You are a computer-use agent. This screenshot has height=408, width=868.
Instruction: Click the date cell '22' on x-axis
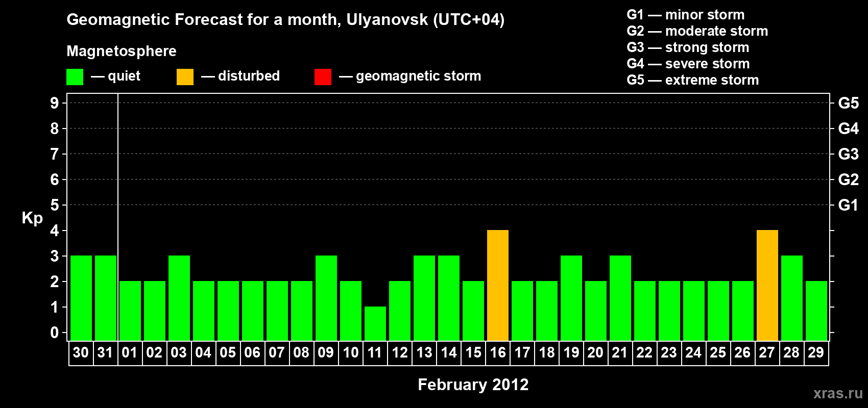point(644,353)
